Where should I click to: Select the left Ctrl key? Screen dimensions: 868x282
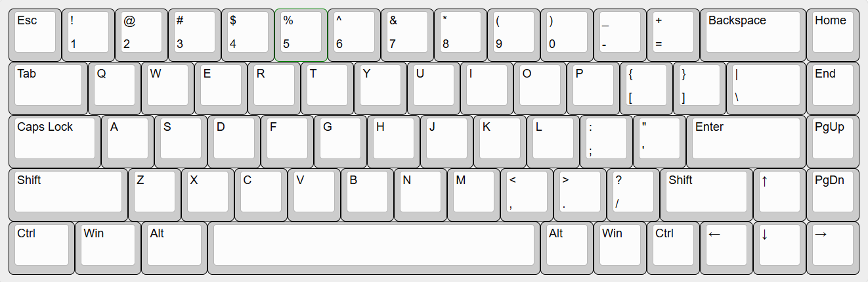click(x=41, y=248)
